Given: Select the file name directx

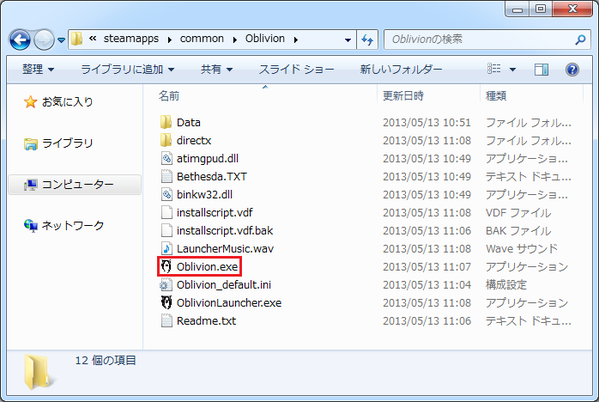Looking at the screenshot, I should [x=194, y=140].
